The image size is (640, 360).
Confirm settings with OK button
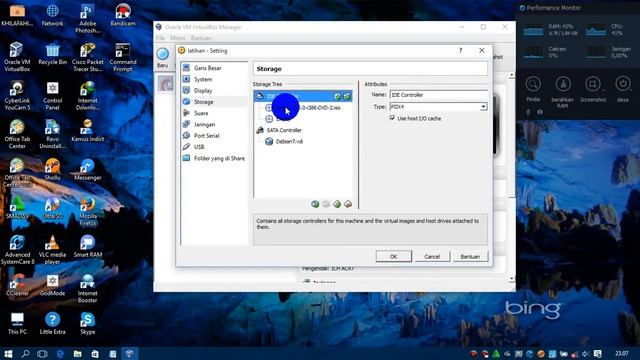point(393,256)
